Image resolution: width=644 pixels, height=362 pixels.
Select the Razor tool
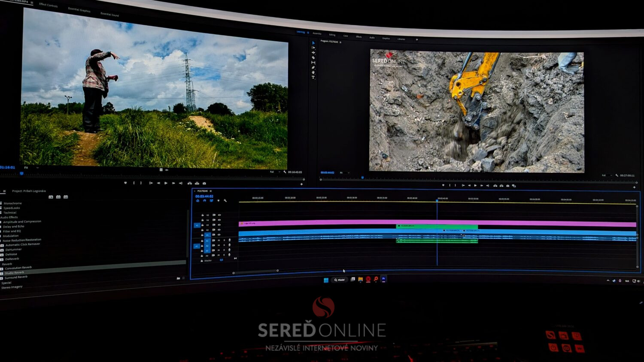point(313,57)
